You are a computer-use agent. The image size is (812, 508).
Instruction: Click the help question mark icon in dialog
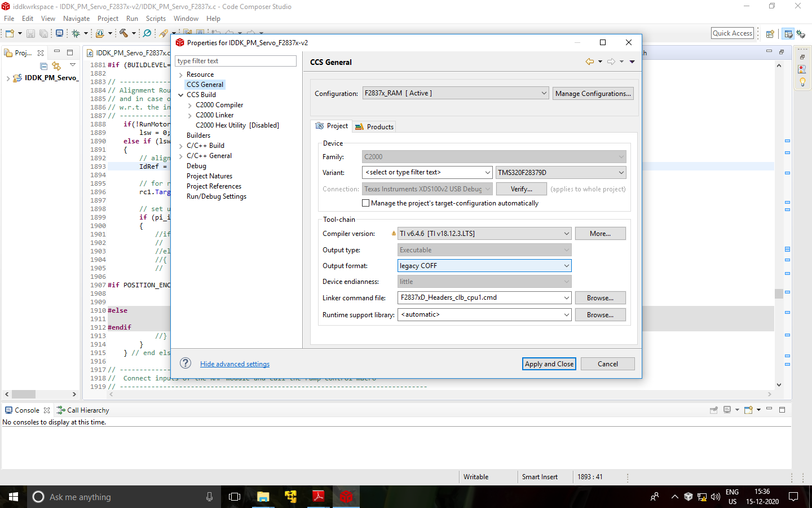(x=186, y=363)
